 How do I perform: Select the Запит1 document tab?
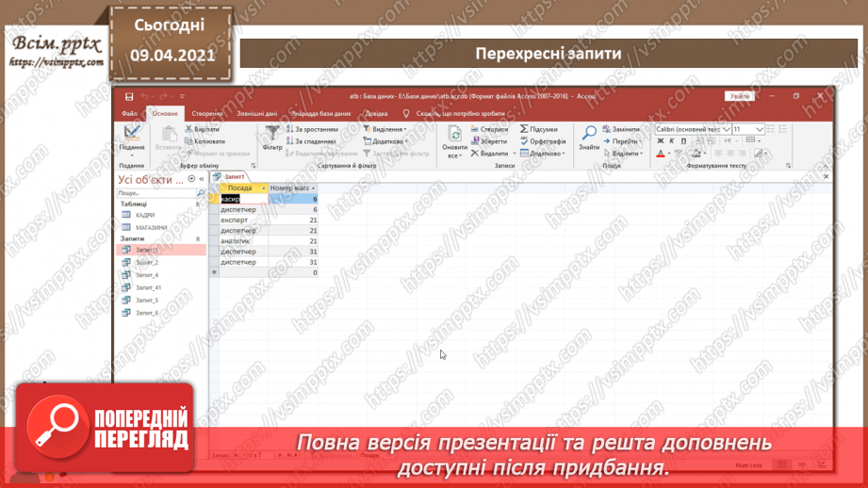230,176
